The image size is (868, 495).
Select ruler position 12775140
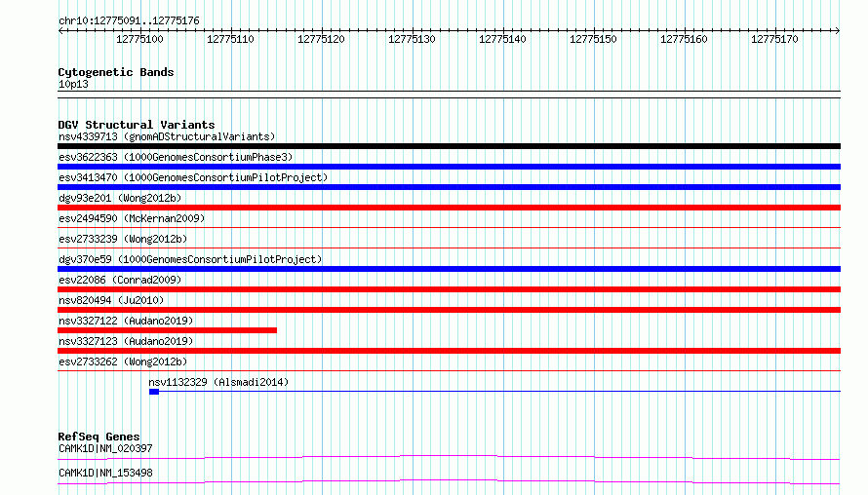click(502, 39)
